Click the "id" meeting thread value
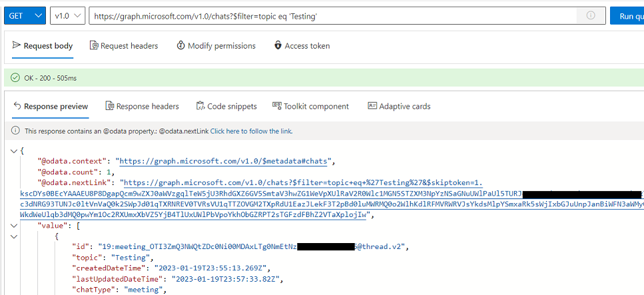 click(x=252, y=247)
